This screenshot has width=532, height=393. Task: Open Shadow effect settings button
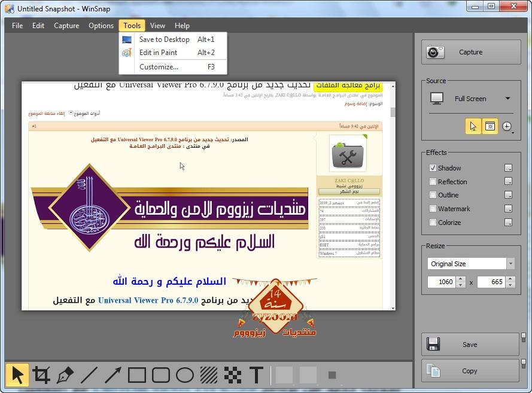508,168
